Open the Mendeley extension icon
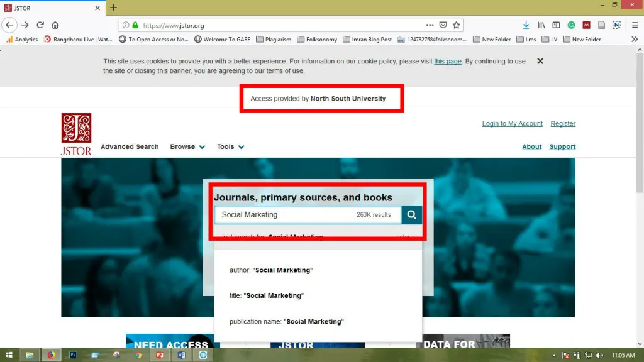Viewport: 644px width, 362px height. tap(587, 25)
